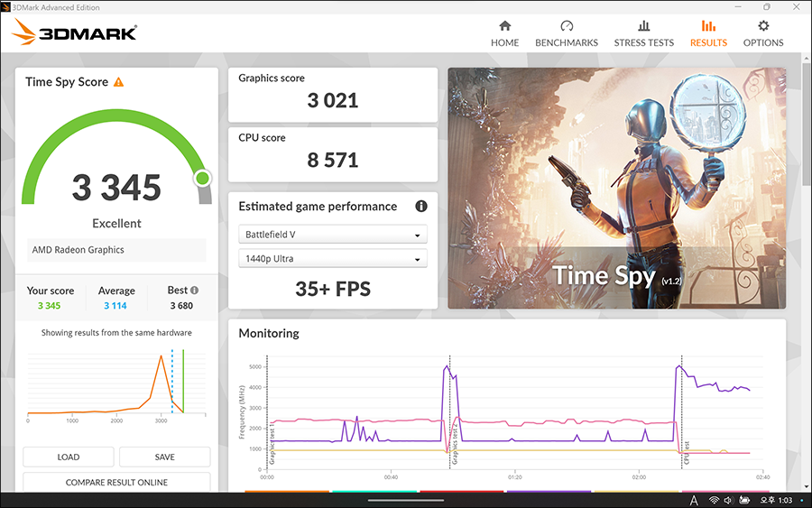The height and width of the screenshot is (508, 812).
Task: Click the Excellent rating text
Action: [x=116, y=223]
